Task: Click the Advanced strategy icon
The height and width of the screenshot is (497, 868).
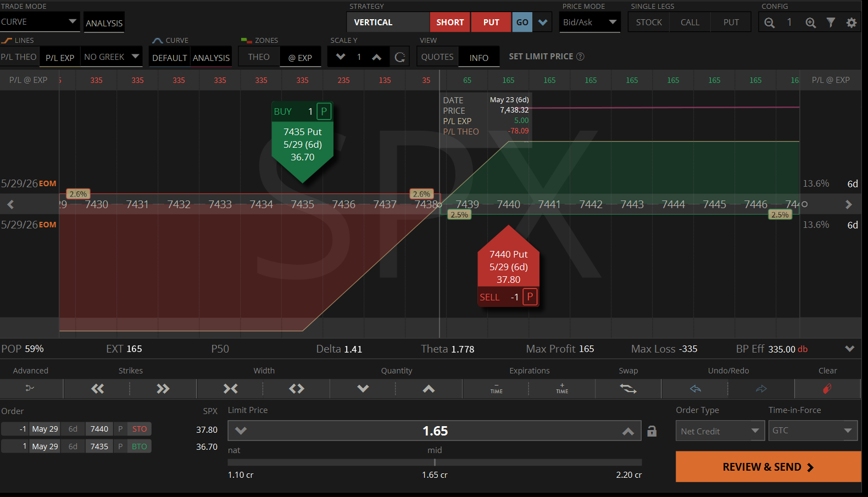Action: (x=30, y=388)
